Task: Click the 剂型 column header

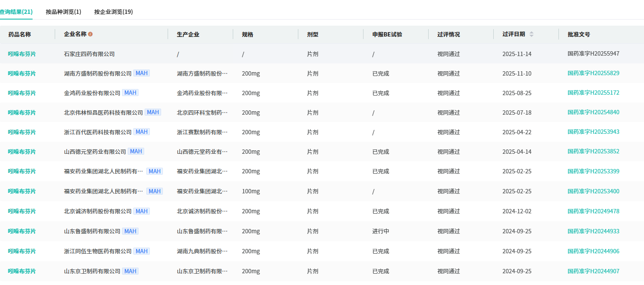Action: pyautogui.click(x=313, y=34)
